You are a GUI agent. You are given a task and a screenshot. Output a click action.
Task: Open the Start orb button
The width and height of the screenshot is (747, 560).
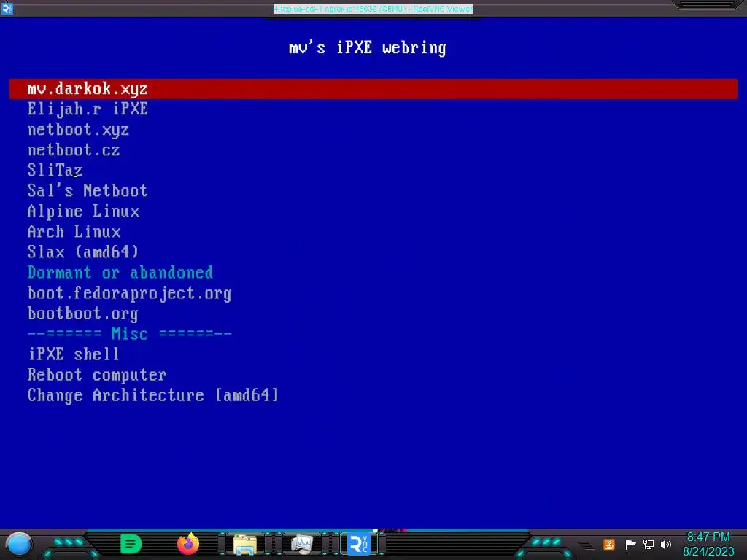pos(19,544)
